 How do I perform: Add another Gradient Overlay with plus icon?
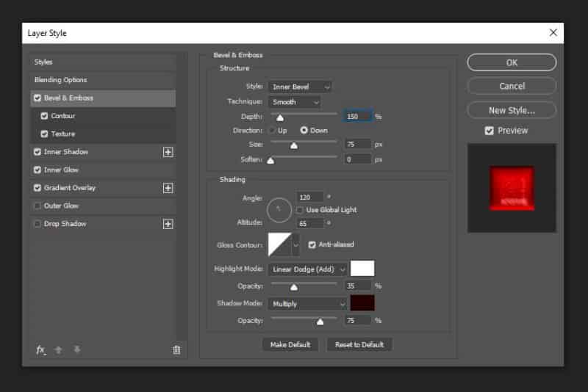click(x=168, y=188)
